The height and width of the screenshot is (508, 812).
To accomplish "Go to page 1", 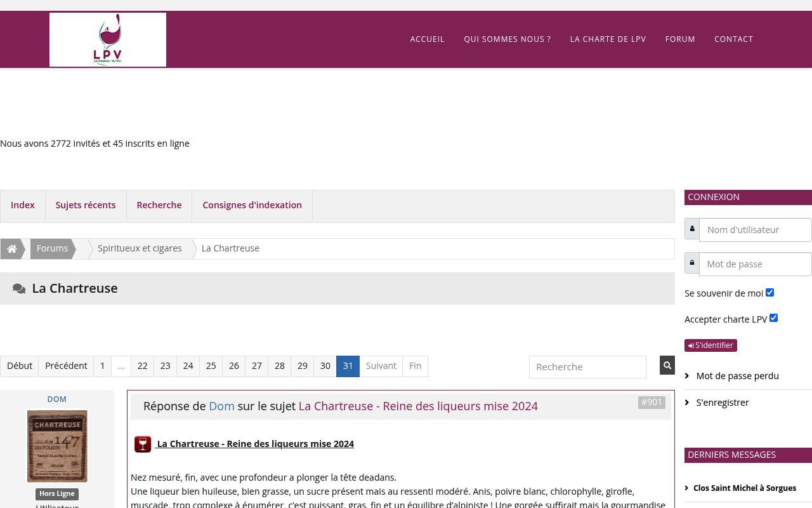I will [102, 366].
